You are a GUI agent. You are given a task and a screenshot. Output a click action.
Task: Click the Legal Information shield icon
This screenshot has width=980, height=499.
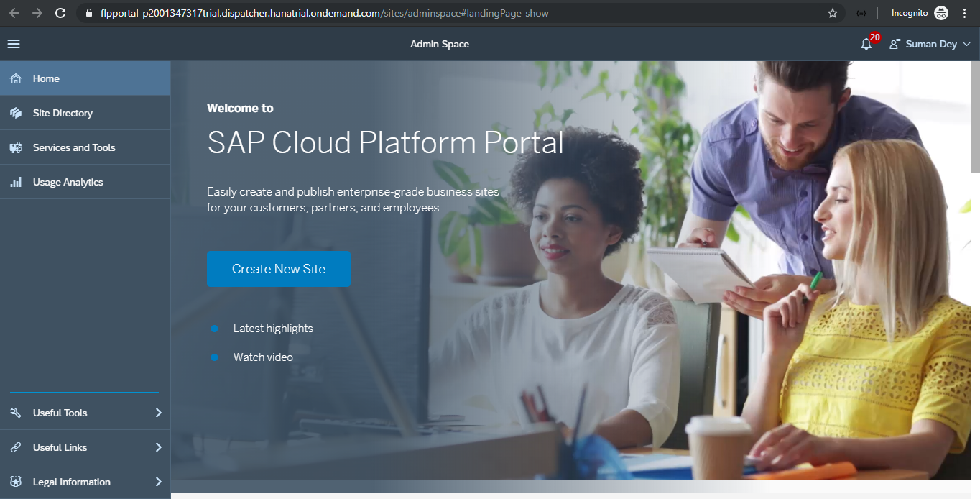point(16,482)
